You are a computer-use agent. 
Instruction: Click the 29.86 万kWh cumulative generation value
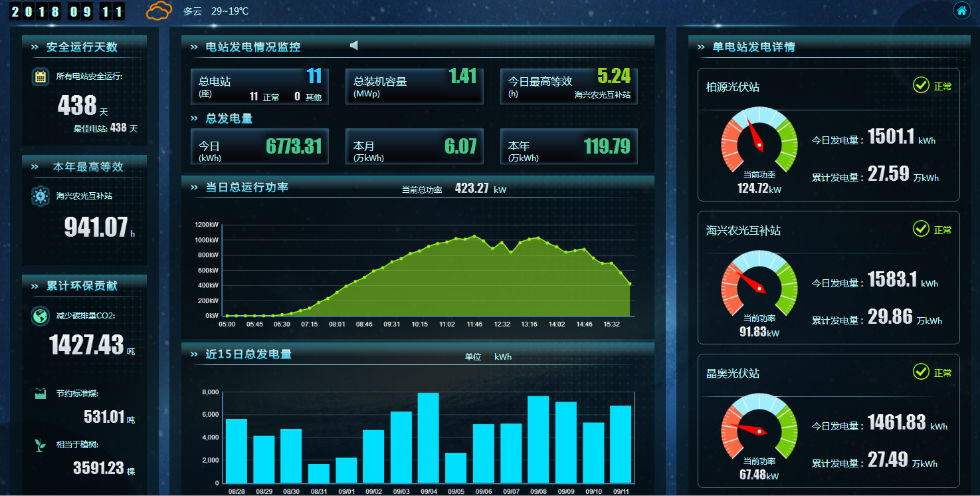tap(905, 317)
